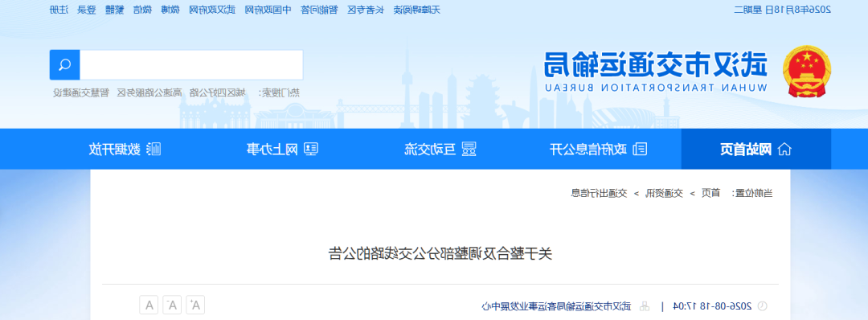The image size is (868, 320).
Task: Click 交通出行信息 in the breadcrumb
Action: click(599, 193)
